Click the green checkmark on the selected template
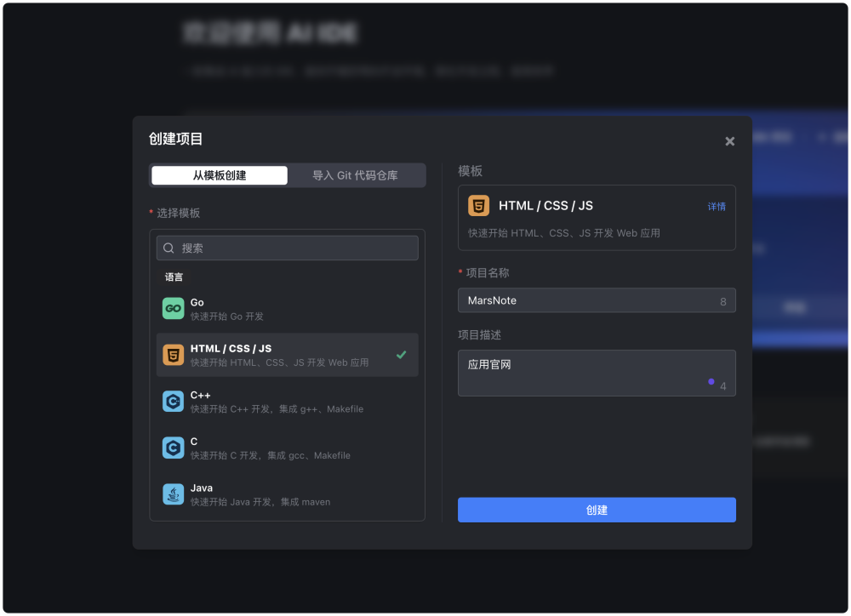 click(402, 355)
